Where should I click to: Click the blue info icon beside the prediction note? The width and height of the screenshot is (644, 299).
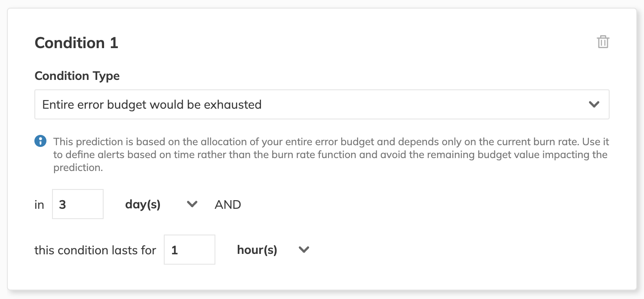click(x=40, y=141)
